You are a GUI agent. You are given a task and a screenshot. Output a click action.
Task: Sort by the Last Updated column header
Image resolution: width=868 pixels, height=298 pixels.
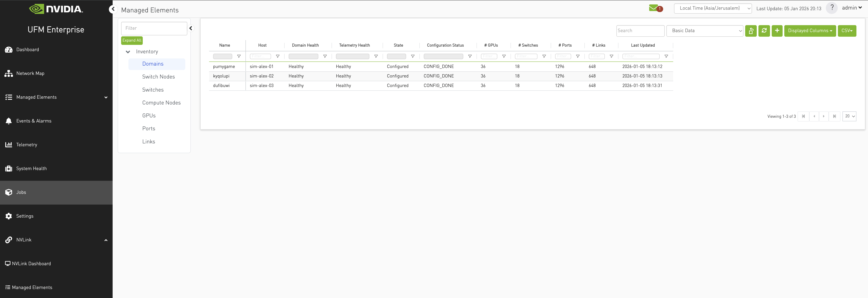[x=643, y=45]
